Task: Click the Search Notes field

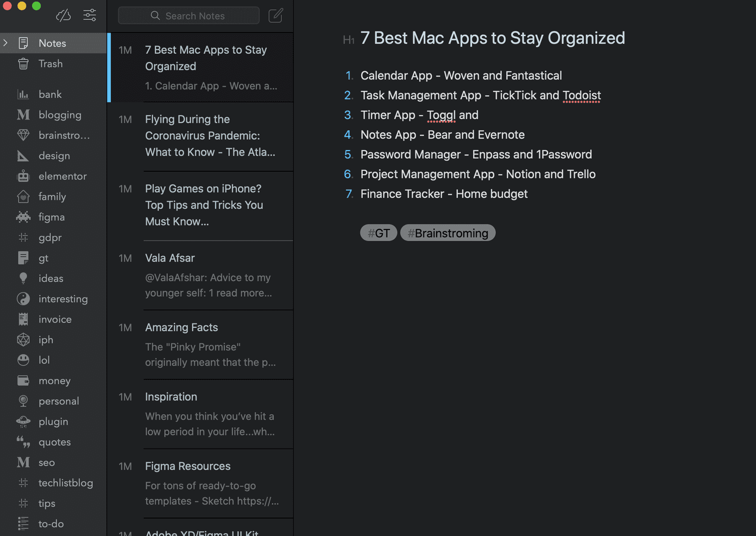Action: coord(188,16)
